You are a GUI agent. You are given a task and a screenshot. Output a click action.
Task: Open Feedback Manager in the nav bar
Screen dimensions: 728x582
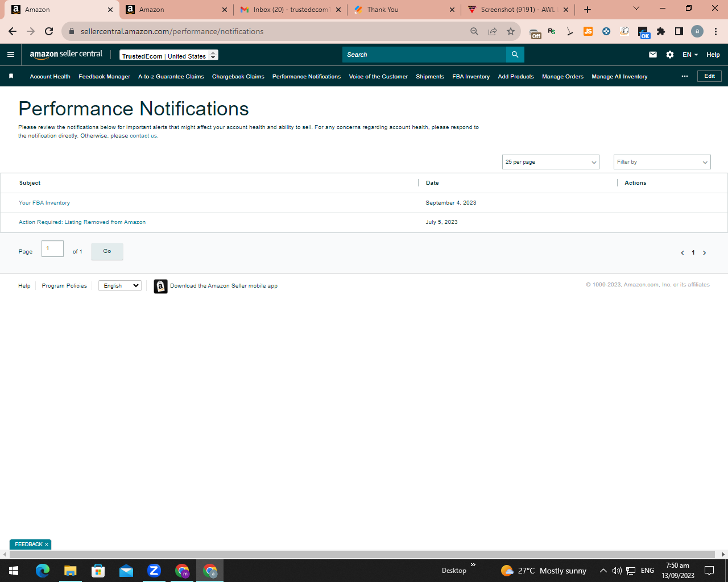(104, 76)
